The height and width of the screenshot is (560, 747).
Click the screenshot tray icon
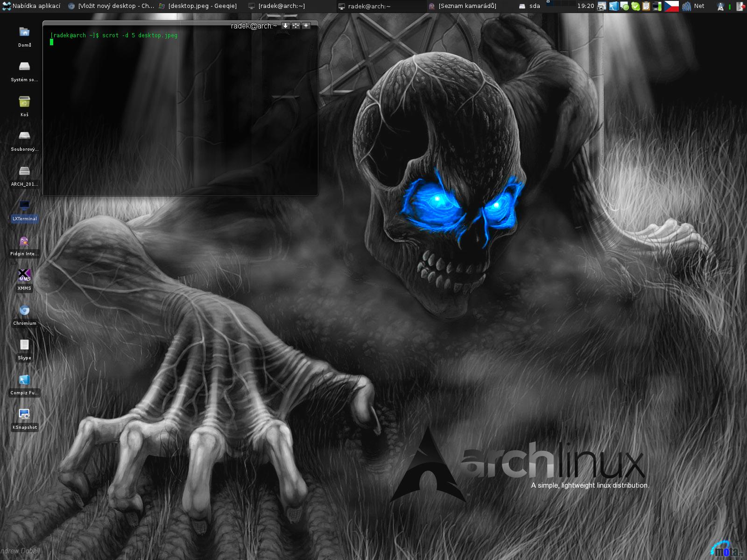[602, 6]
